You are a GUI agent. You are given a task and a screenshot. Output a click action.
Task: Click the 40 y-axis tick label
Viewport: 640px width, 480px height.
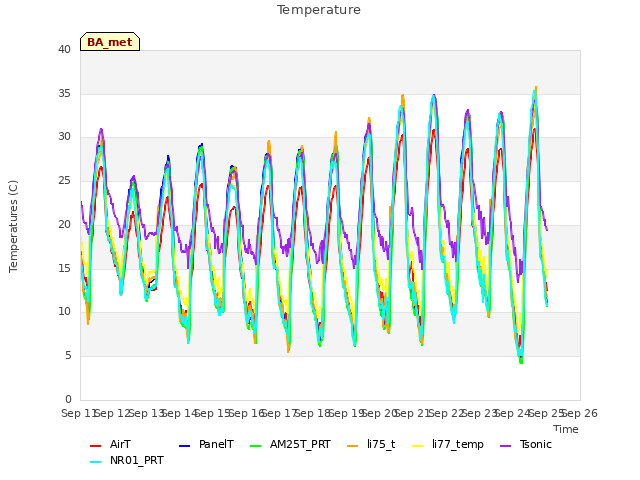(64, 49)
